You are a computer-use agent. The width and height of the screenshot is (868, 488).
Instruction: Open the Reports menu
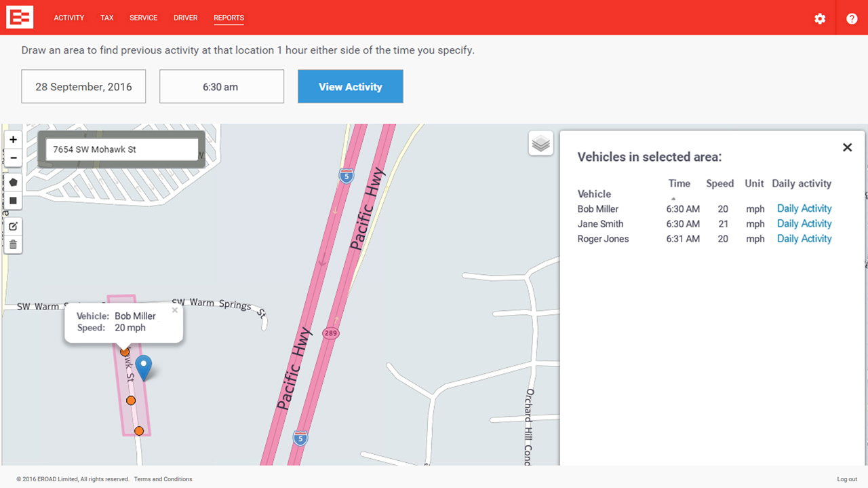point(229,18)
